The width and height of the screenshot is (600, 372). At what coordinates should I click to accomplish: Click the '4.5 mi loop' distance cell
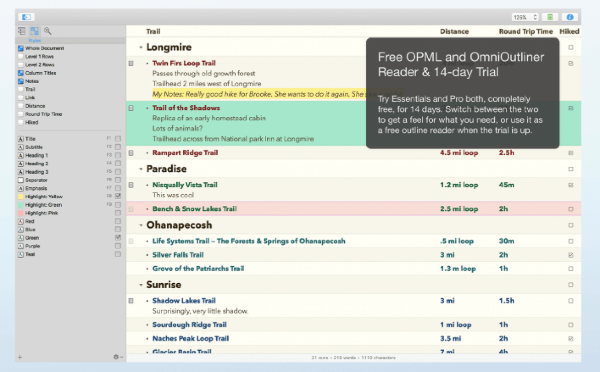tap(459, 153)
